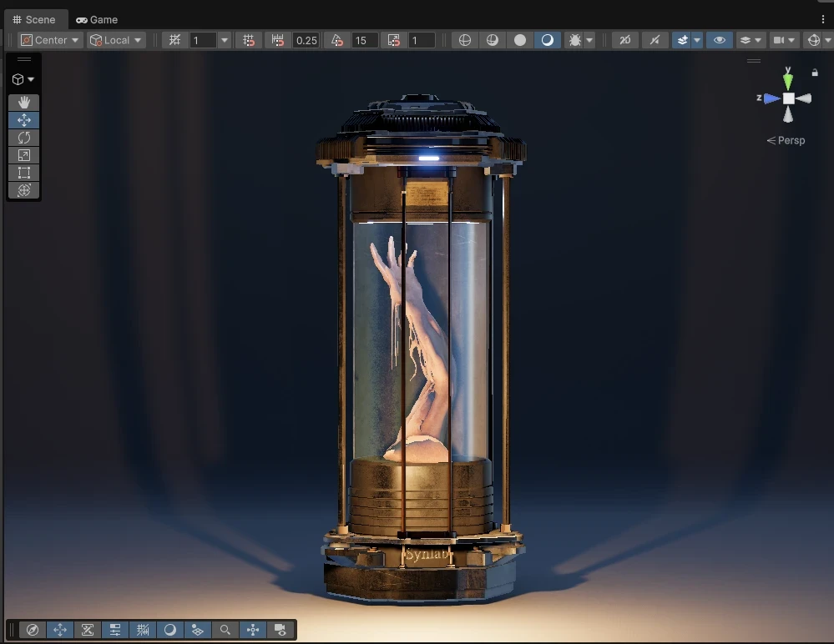Open the Gizmos options dropdown arrow
The image size is (834, 644).
829,39
